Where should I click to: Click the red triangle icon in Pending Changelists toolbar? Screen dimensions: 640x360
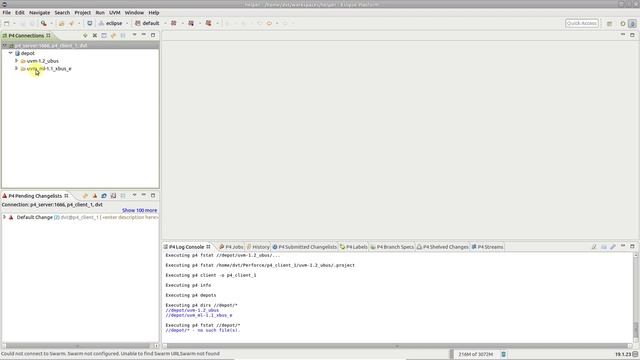95,196
